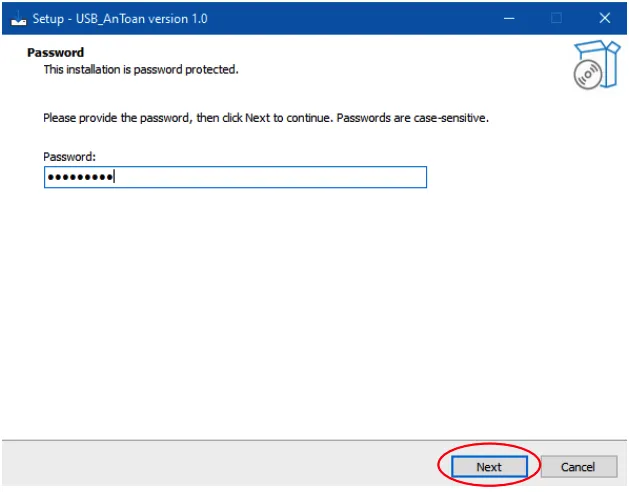Click the "Passwords are case-sensitive" sentence
This screenshot has height=492, width=629.
[412, 118]
